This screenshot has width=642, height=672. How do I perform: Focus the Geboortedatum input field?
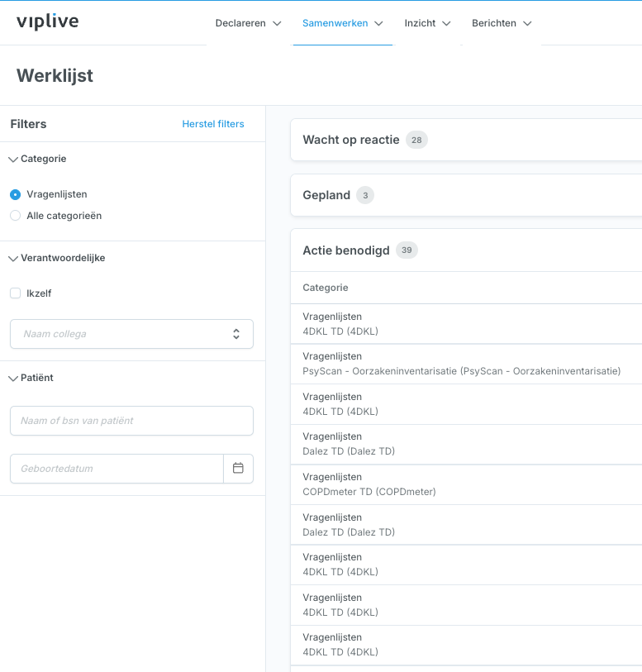pyautogui.click(x=117, y=469)
